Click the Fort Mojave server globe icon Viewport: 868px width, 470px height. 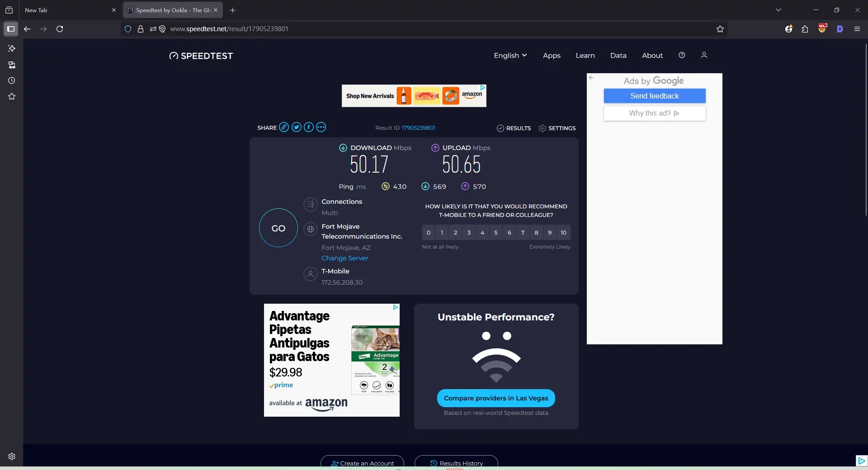(x=311, y=229)
